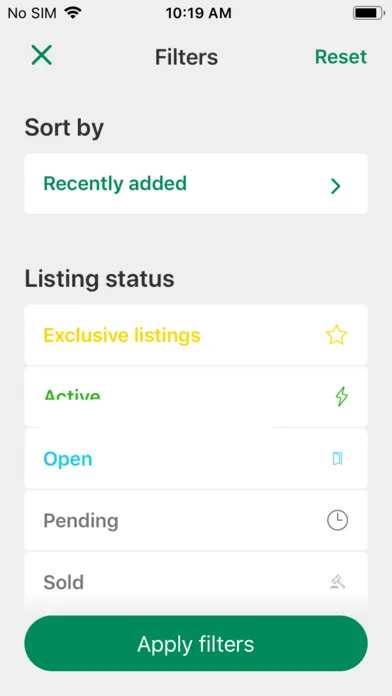The image size is (392, 696).
Task: Click the open door icon
Action: [337, 459]
